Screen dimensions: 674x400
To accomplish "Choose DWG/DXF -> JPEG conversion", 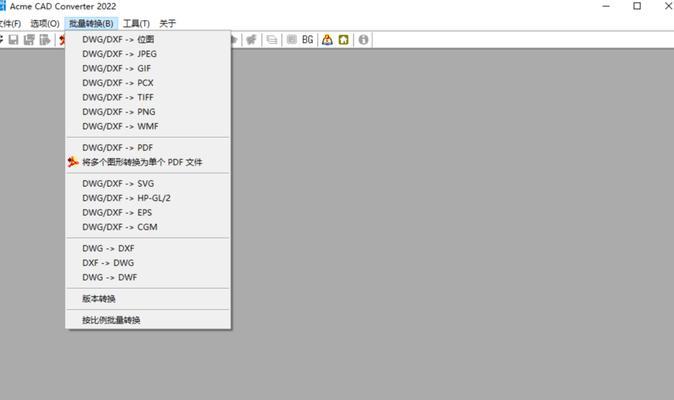I will (148, 54).
